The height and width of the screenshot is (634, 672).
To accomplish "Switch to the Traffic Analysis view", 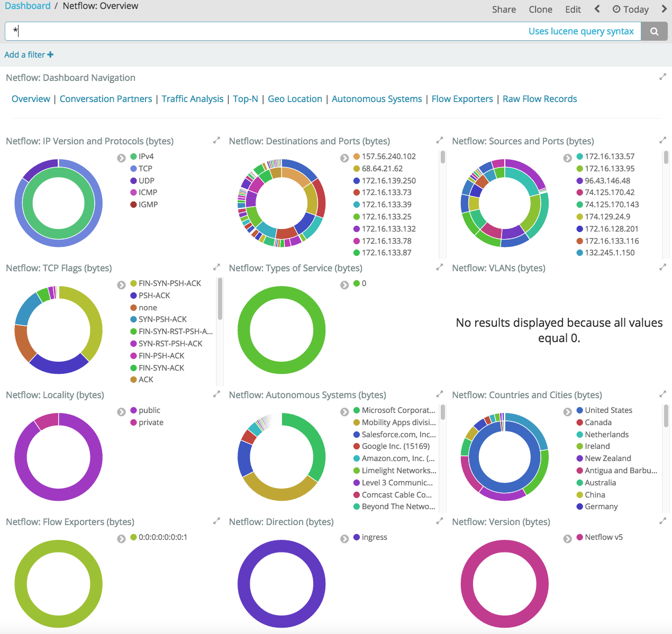I will [193, 98].
